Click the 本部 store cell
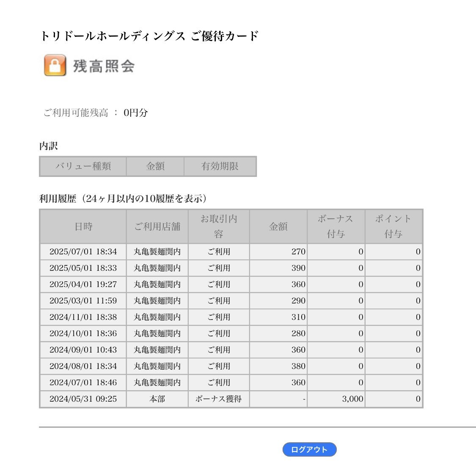476x474 pixels. [157, 399]
